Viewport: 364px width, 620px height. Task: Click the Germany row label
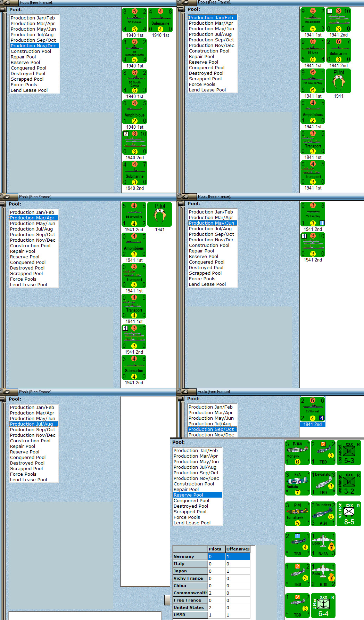(190, 556)
